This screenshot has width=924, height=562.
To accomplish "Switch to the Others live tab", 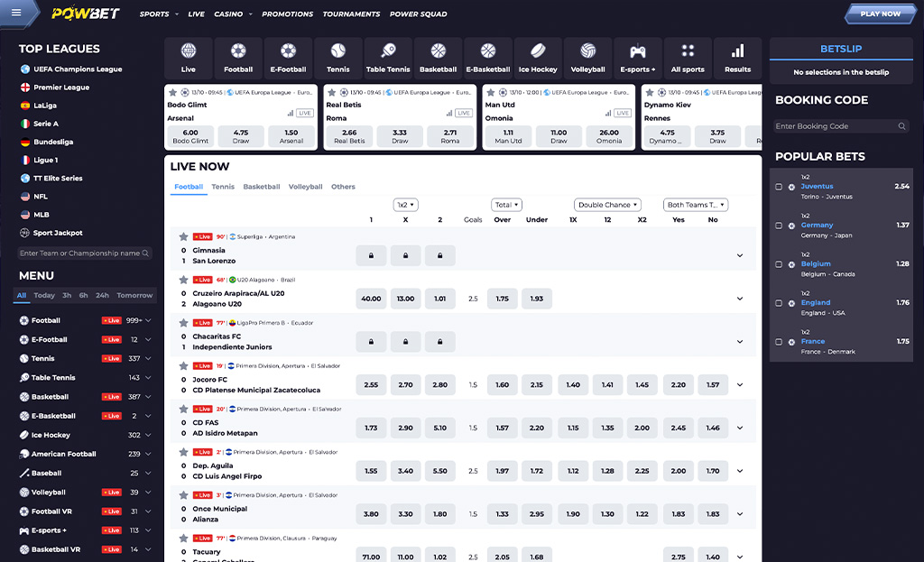I will pyautogui.click(x=343, y=187).
